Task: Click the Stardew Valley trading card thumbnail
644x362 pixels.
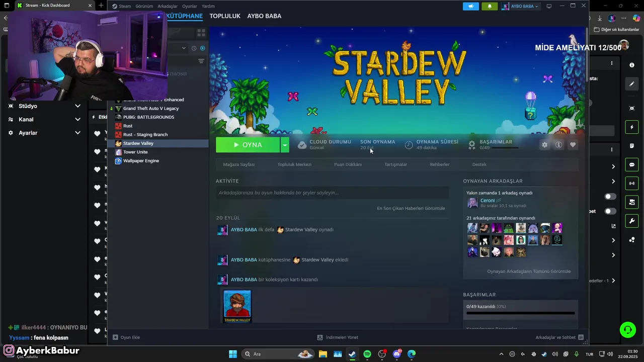Action: pyautogui.click(x=237, y=306)
